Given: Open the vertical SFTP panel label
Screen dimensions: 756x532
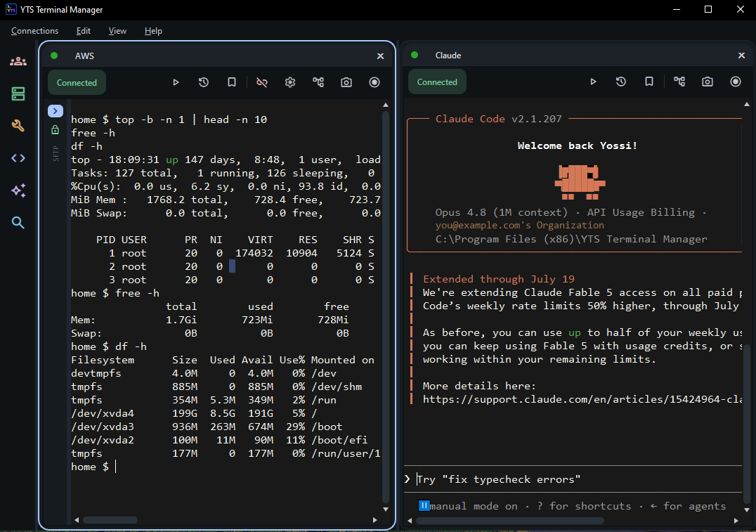Looking at the screenshot, I should (56, 153).
